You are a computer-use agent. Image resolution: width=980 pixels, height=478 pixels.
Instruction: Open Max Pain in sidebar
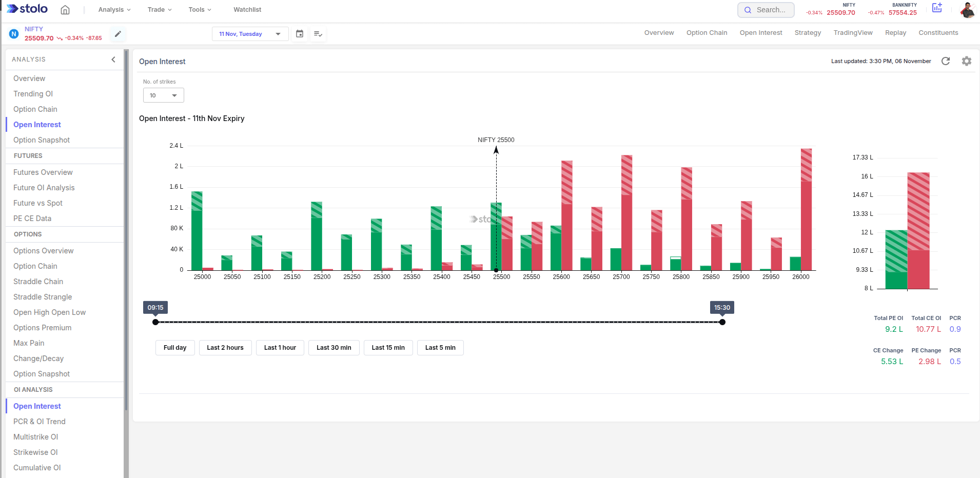point(29,343)
